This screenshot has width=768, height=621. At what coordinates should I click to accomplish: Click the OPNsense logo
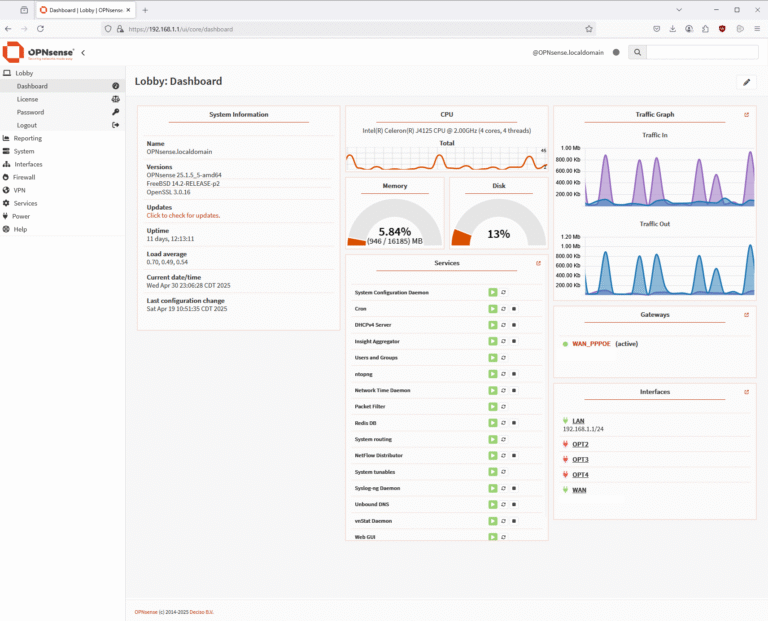(39, 52)
